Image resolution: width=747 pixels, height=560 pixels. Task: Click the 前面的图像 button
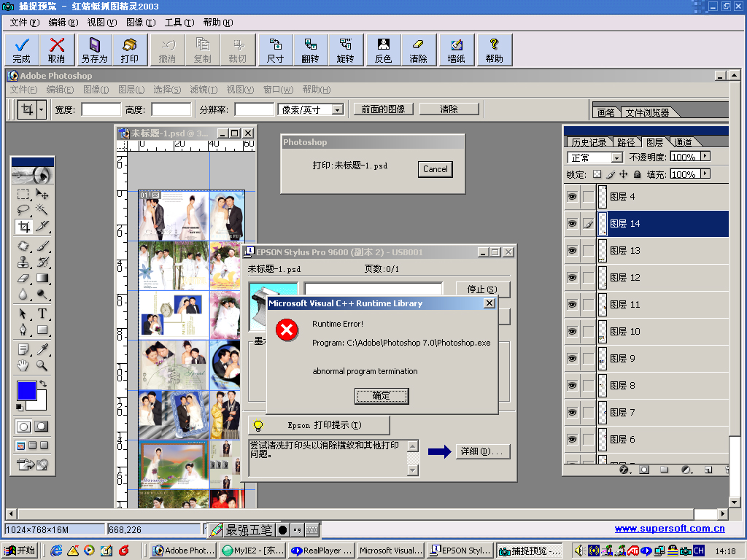[384, 109]
